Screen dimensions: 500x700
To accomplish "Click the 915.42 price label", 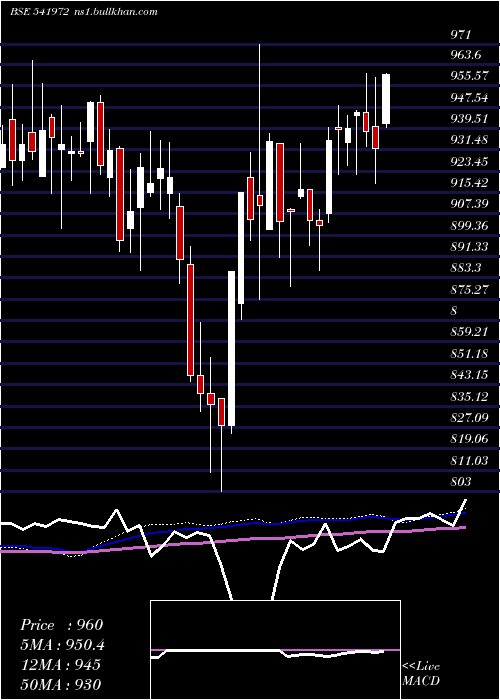I will tap(469, 183).
